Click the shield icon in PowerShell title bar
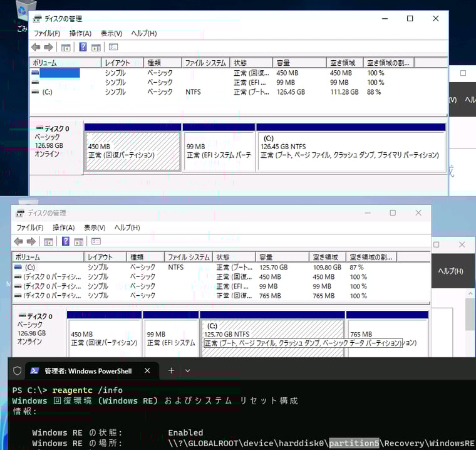Screen dimensions: 476x450 click(18, 371)
